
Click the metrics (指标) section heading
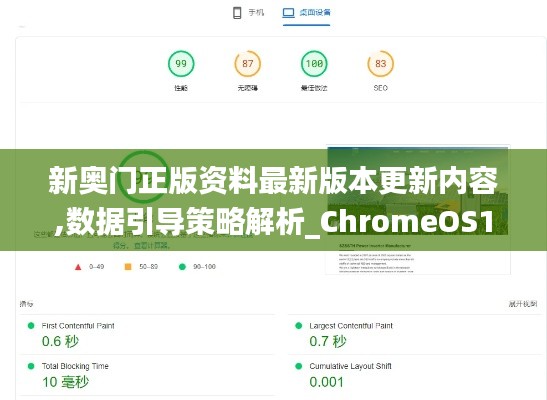[x=27, y=304]
